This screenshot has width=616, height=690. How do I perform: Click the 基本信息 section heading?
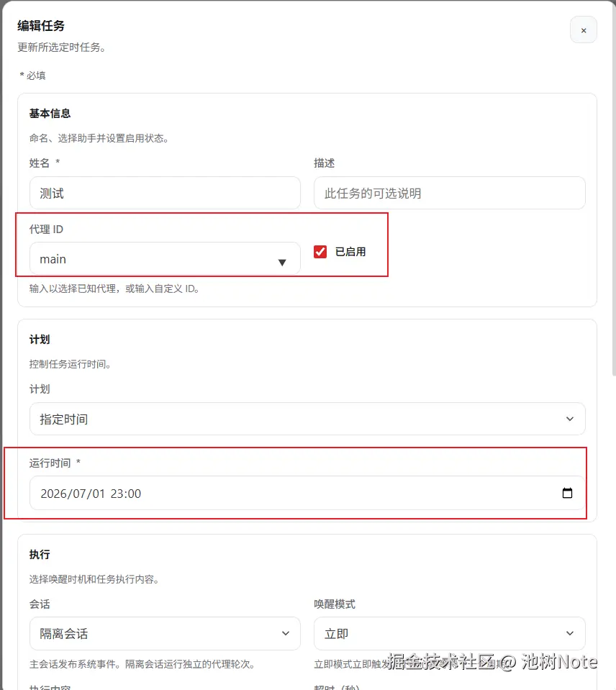50,114
